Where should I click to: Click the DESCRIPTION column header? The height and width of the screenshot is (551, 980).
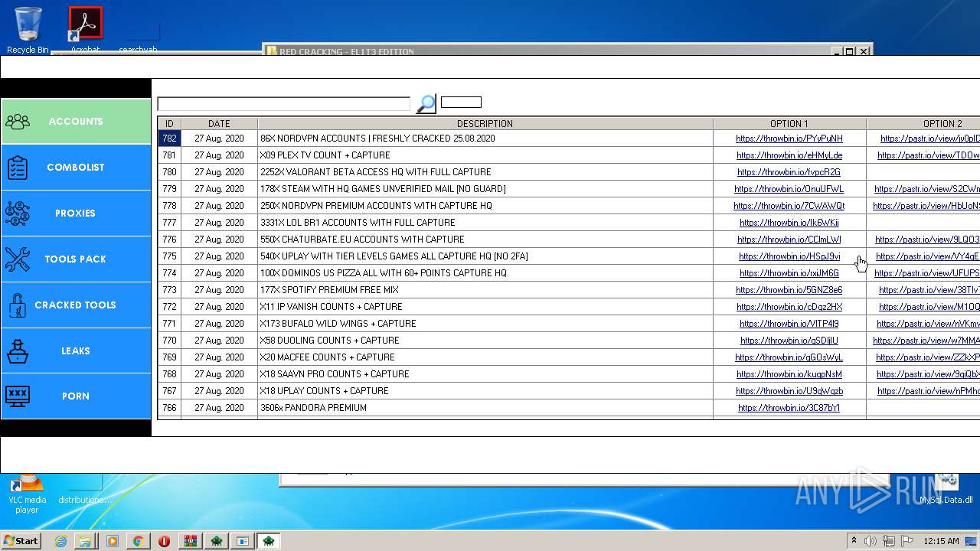point(485,123)
